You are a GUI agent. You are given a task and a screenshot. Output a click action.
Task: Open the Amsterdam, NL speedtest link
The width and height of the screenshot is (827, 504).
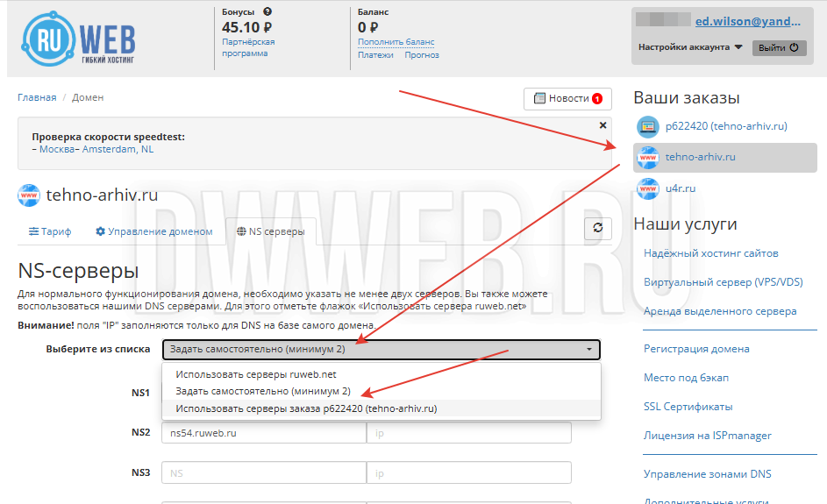(118, 149)
